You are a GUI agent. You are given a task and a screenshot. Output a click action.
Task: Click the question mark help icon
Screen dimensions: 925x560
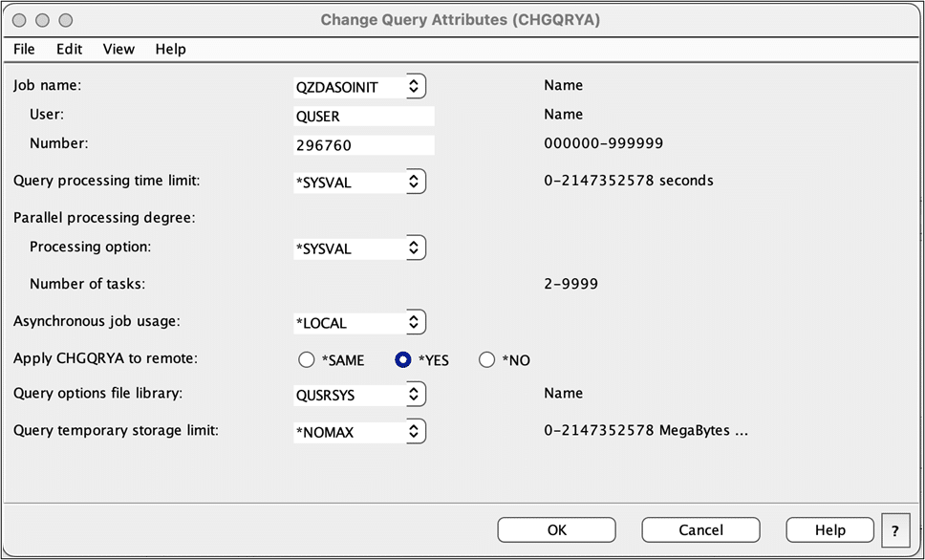pos(894,529)
